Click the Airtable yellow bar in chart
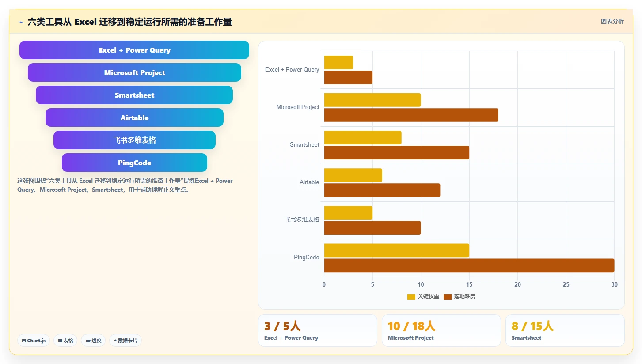This screenshot has width=642, height=364. pyautogui.click(x=353, y=175)
